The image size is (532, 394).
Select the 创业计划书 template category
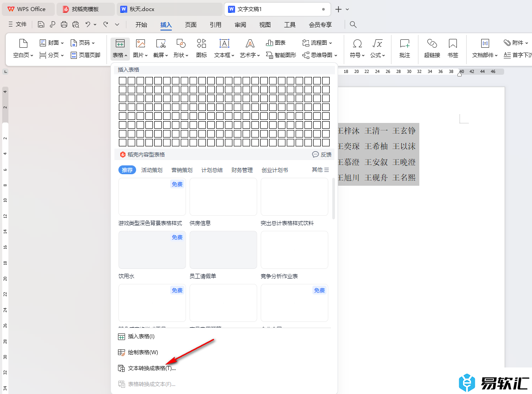coord(275,170)
